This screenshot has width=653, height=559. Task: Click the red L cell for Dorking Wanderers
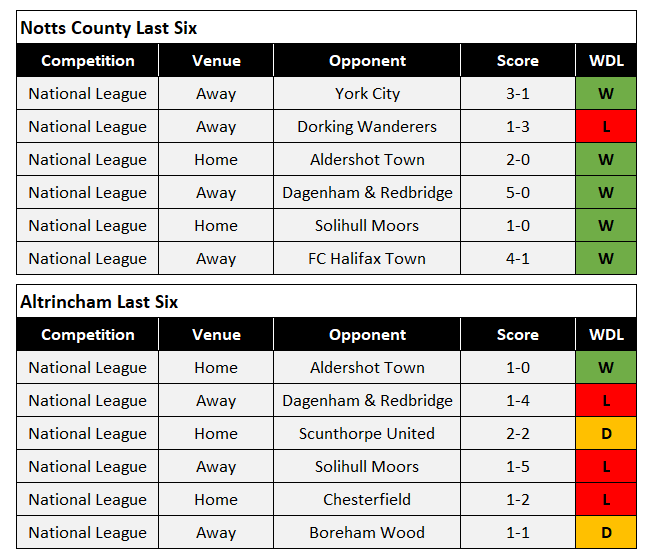[x=606, y=127]
